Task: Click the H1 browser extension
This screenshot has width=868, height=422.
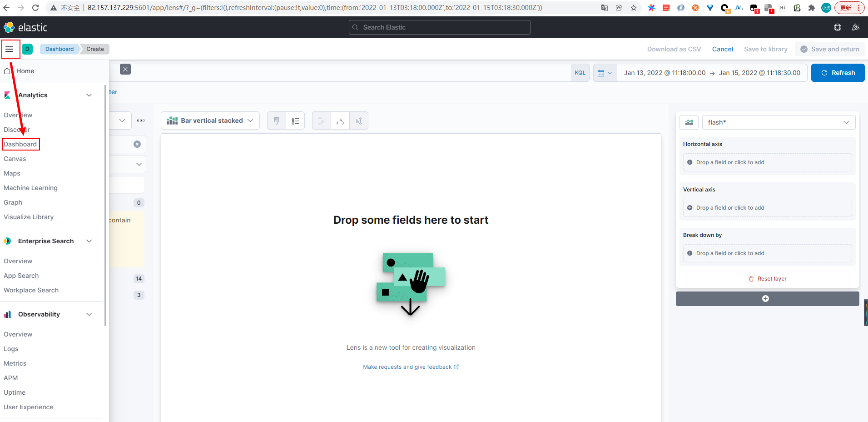Action: [783, 8]
